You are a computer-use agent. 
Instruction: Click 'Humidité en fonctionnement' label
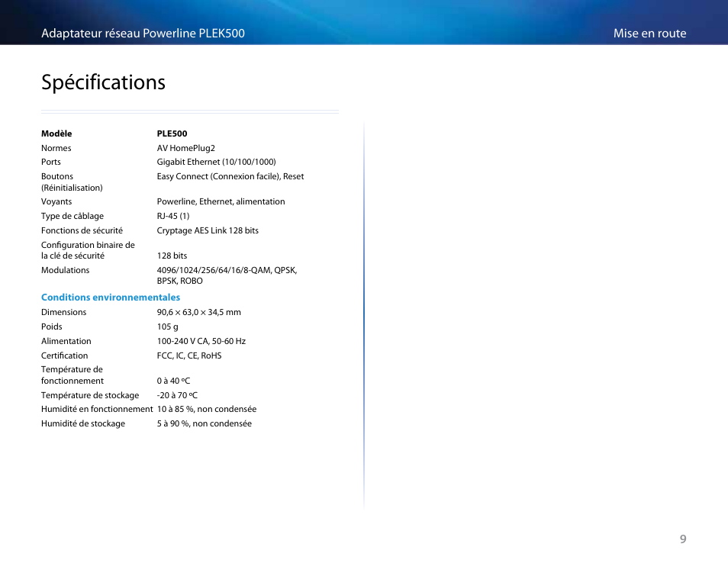97,410
